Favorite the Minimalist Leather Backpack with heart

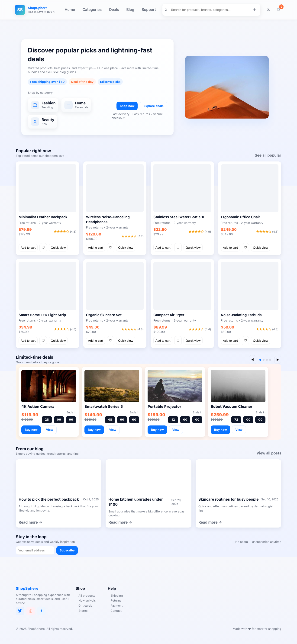(43, 248)
